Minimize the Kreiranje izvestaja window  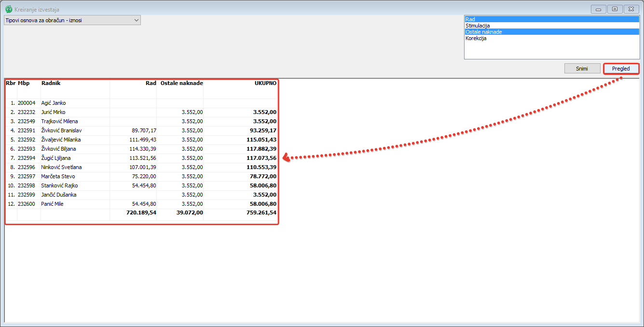point(599,9)
